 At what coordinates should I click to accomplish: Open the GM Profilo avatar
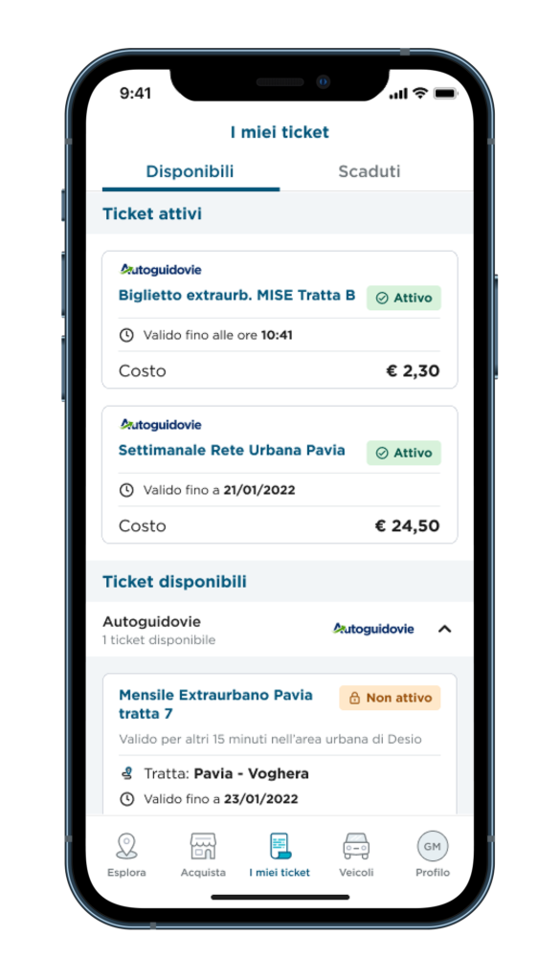click(x=433, y=846)
